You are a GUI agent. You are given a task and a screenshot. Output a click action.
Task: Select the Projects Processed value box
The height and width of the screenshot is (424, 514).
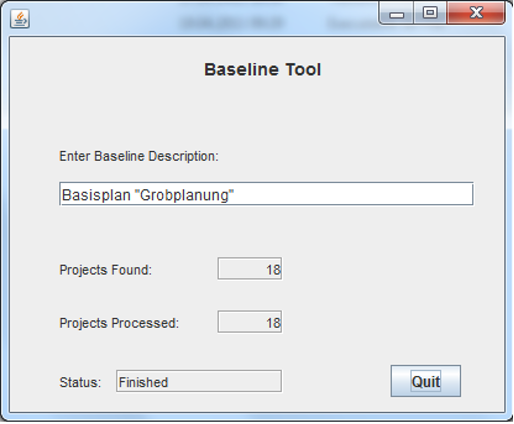250,322
